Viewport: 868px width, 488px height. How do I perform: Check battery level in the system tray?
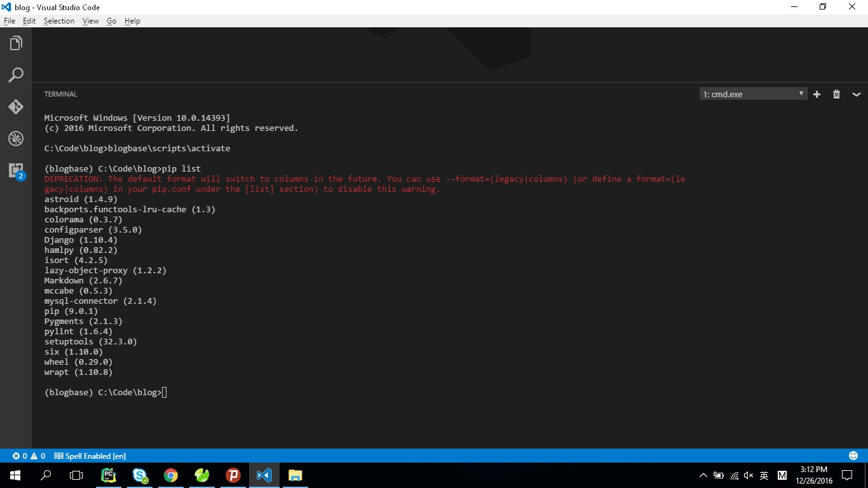(718, 475)
